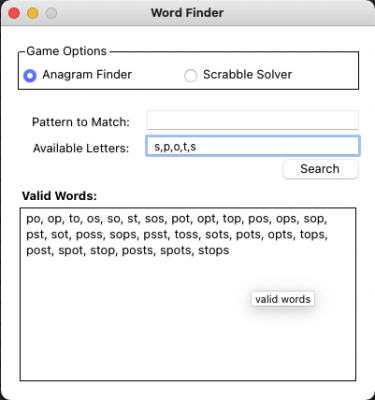Click the "Pattern to Match:" label
The width and height of the screenshot is (375, 400).
81,122
